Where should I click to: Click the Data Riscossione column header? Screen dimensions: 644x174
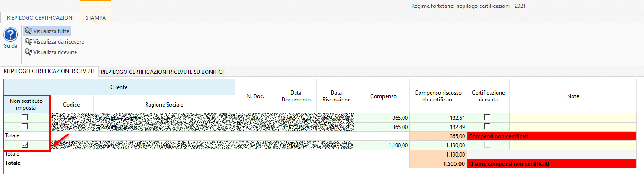click(x=337, y=96)
